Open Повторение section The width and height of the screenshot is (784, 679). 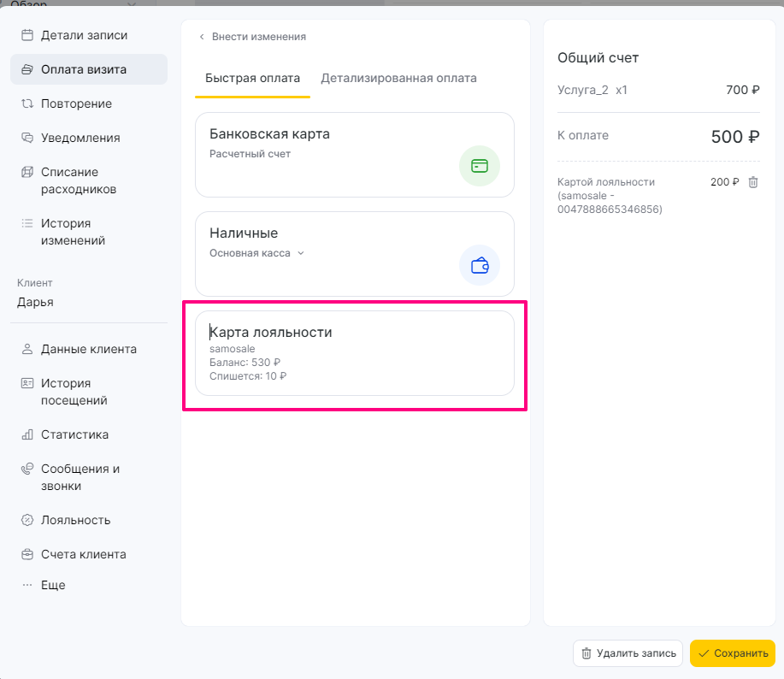[76, 103]
